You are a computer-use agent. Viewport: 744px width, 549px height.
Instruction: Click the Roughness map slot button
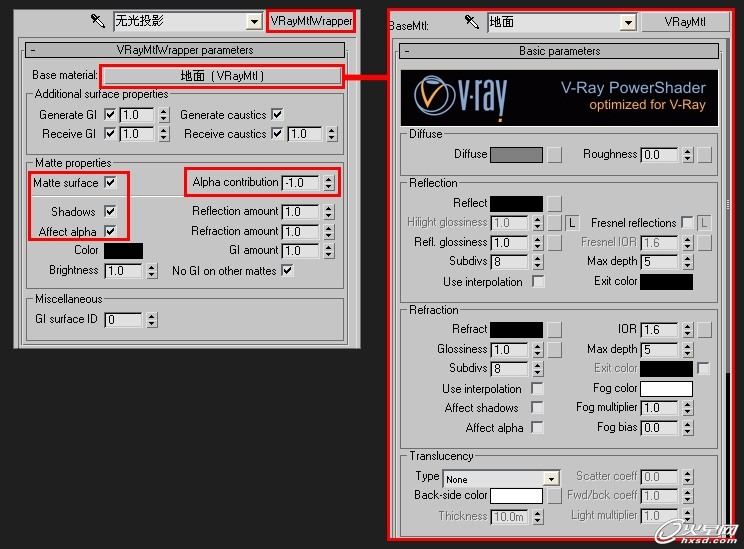705,155
